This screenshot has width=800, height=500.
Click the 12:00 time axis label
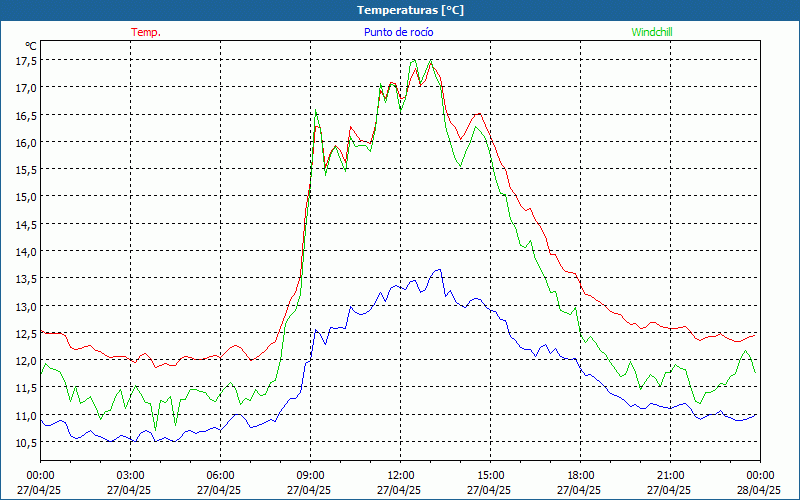[401, 476]
